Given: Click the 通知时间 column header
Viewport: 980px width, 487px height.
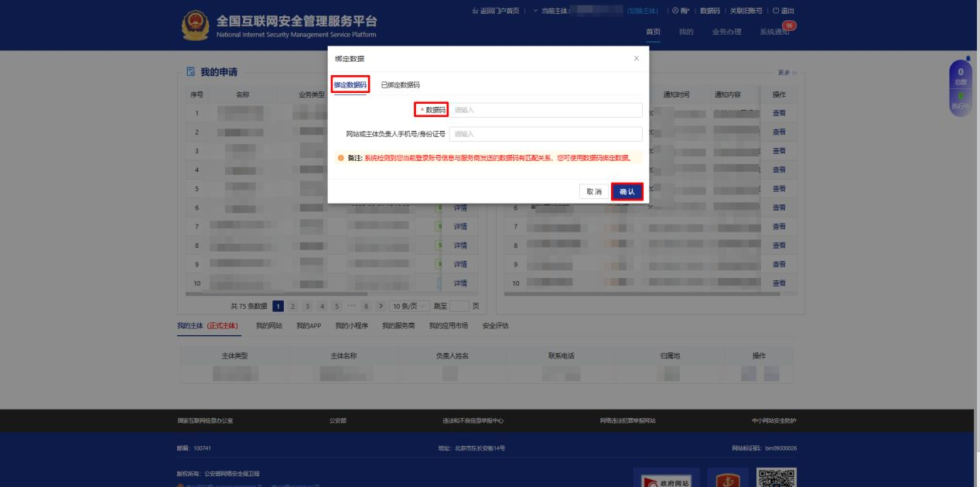Looking at the screenshot, I should pos(675,94).
